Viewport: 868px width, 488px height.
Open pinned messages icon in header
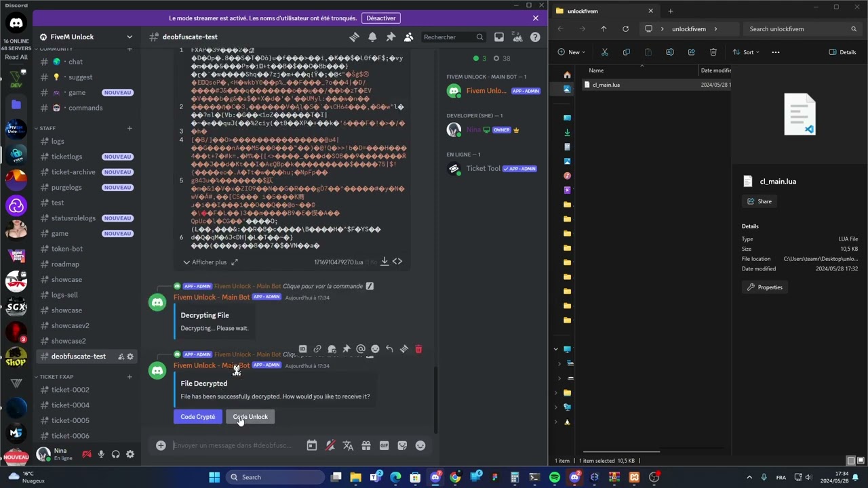click(391, 37)
